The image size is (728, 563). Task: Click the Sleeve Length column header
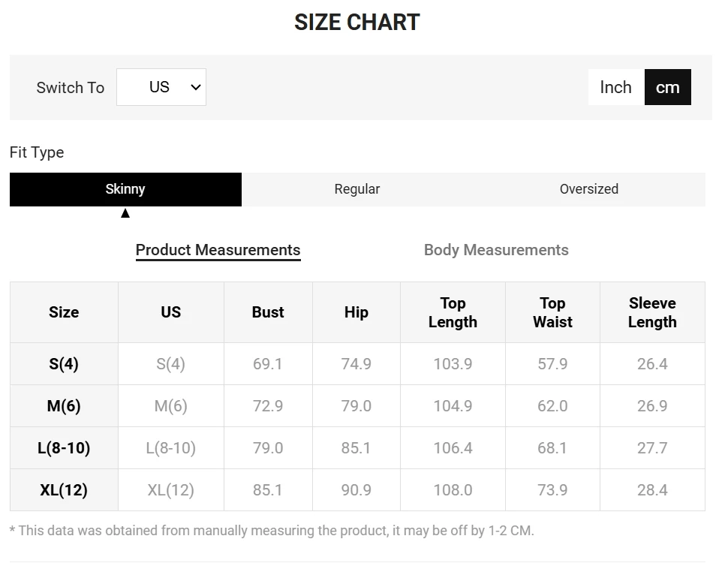(x=652, y=312)
